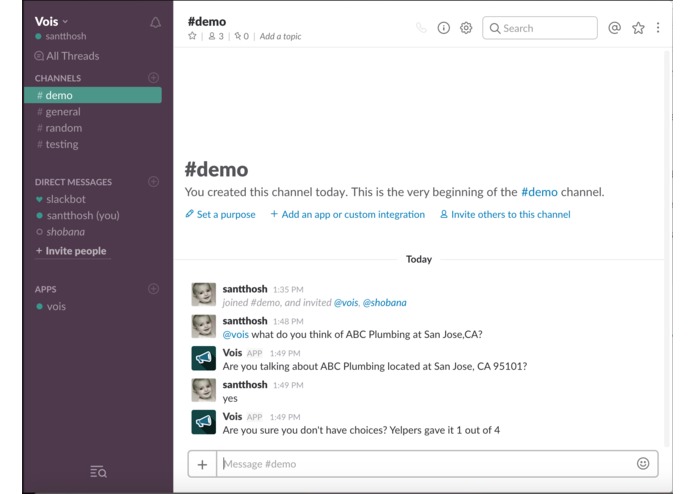This screenshot has width=695, height=494.
Task: Open shobana direct message
Action: pyautogui.click(x=60, y=232)
